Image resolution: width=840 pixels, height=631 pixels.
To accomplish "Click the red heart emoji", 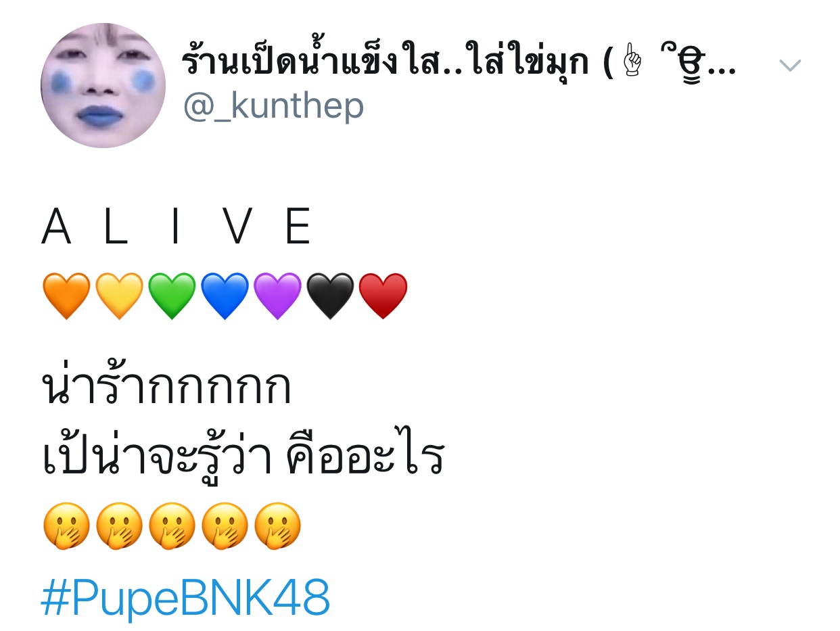I will [x=383, y=296].
